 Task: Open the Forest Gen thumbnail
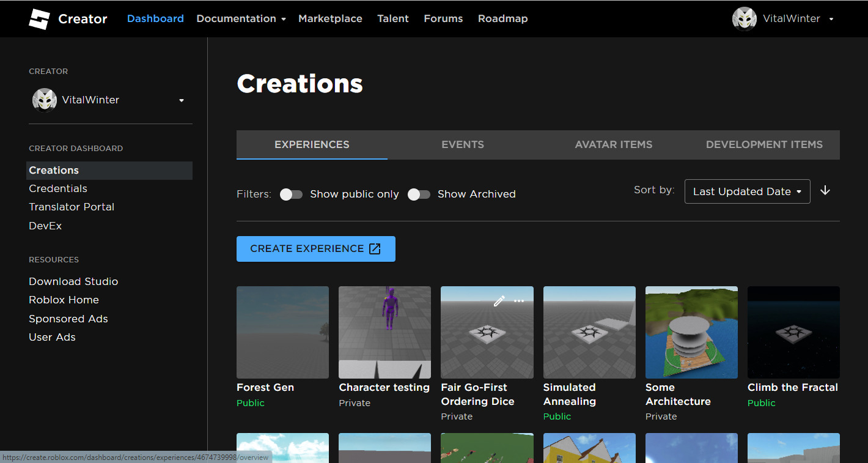(x=282, y=333)
